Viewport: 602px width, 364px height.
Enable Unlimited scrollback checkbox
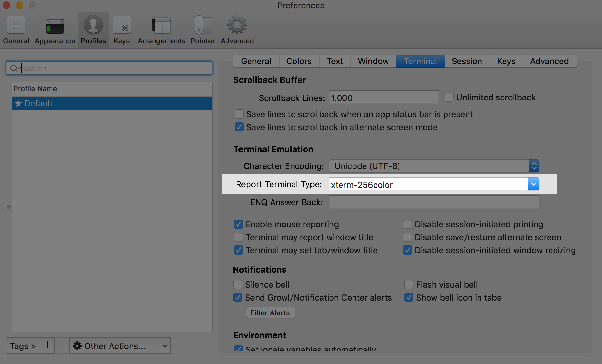449,97
